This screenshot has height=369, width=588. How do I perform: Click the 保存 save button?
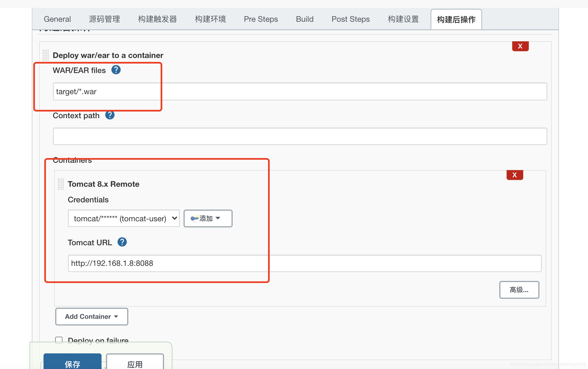click(x=73, y=363)
